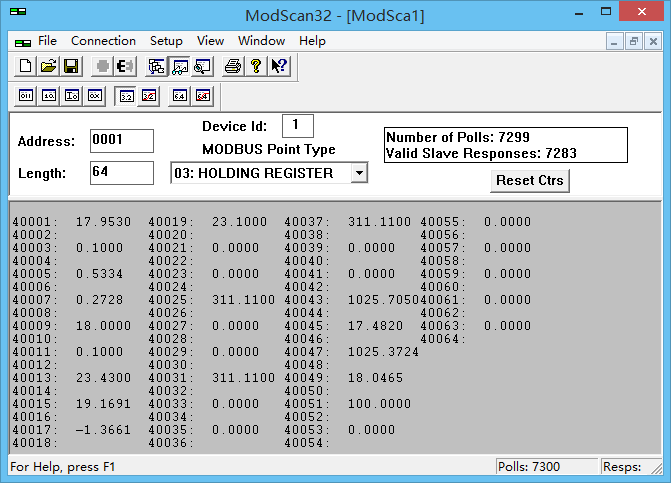This screenshot has height=483, width=671.
Task: Click the New document icon
Action: coord(26,66)
